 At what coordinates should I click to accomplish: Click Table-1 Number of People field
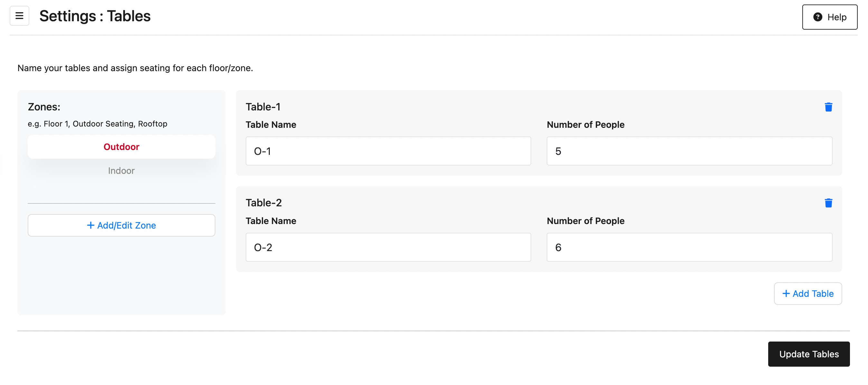point(689,151)
